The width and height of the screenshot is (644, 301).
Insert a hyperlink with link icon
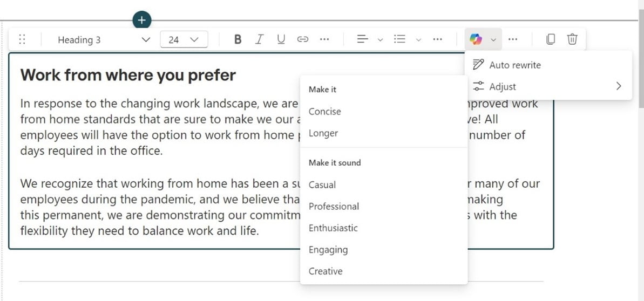coord(303,39)
